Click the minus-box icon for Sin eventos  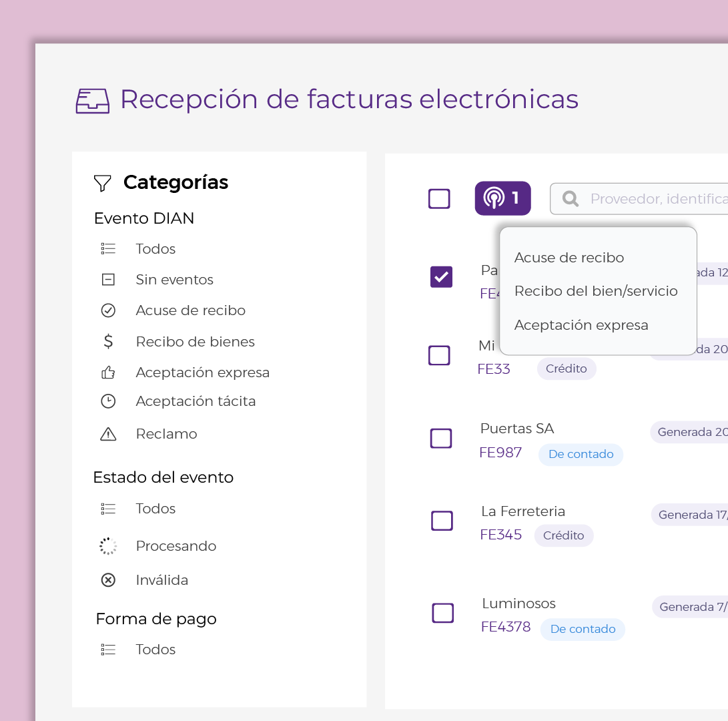[x=108, y=280]
